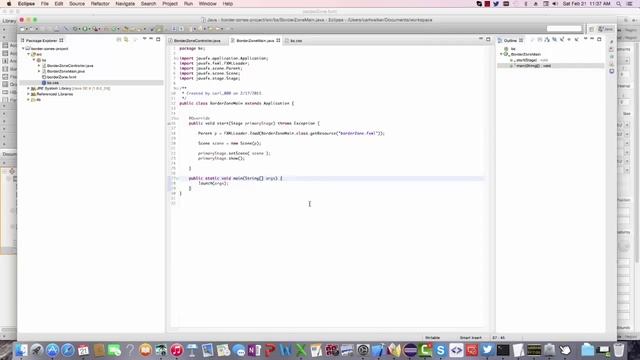The width and height of the screenshot is (640, 360).
Task: Minimize the Package Explorer view
Action: click(151, 39)
